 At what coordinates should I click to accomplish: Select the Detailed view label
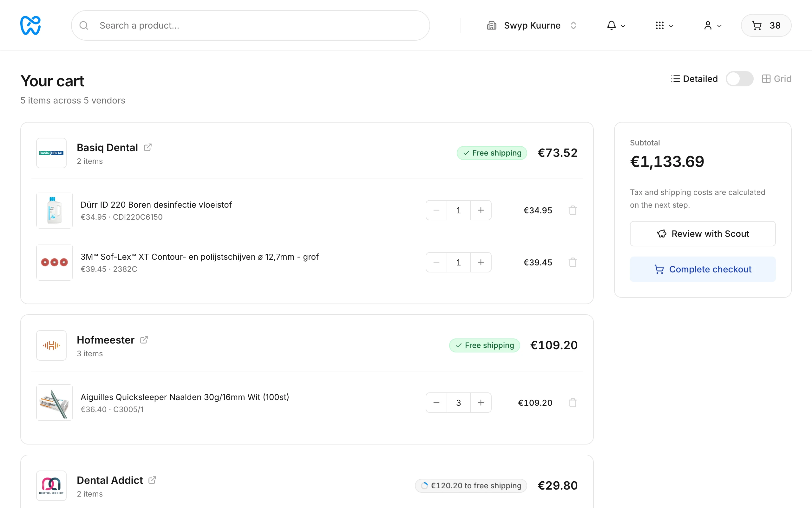click(x=694, y=79)
